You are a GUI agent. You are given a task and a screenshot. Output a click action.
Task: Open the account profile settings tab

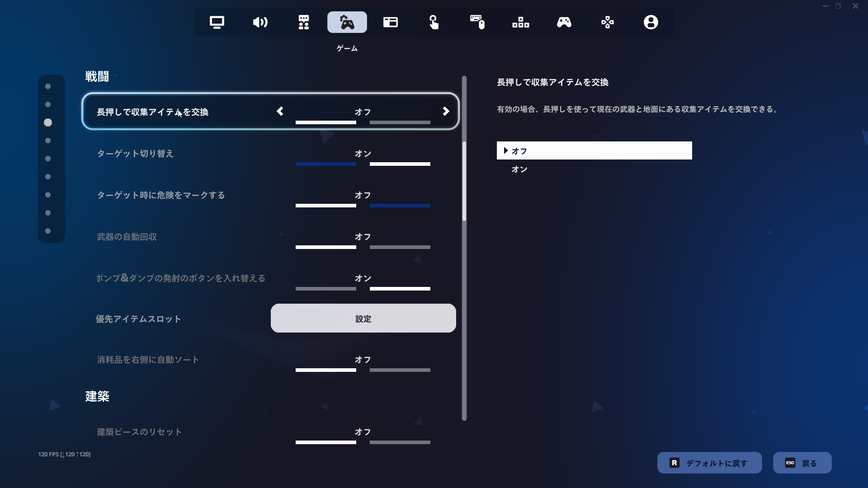click(651, 22)
